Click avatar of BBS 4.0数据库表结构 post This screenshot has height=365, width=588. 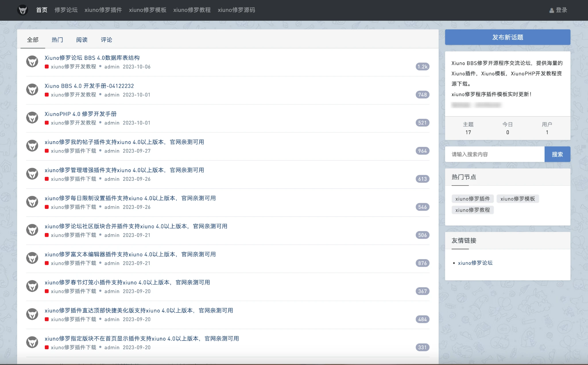click(x=32, y=61)
